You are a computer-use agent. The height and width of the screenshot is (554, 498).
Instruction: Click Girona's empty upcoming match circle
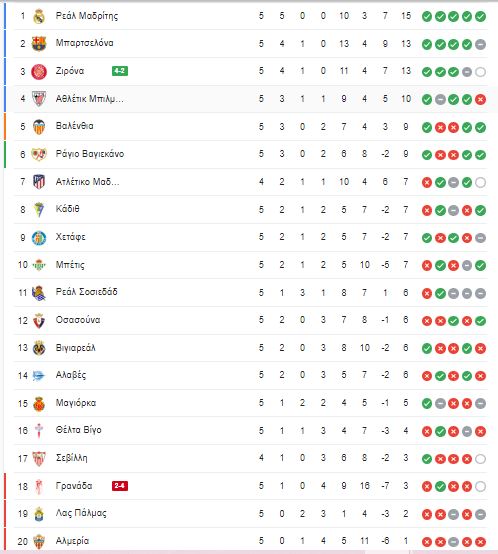coord(480,72)
